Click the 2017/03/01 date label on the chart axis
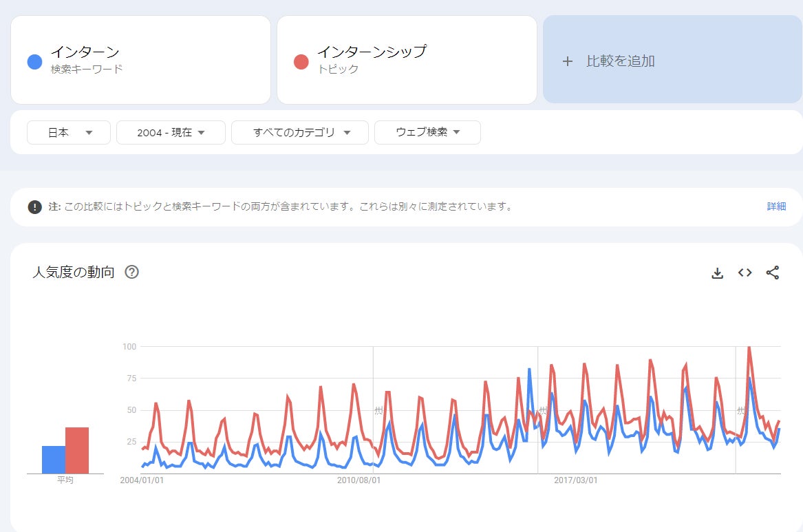The height and width of the screenshot is (532, 803). pyautogui.click(x=576, y=480)
